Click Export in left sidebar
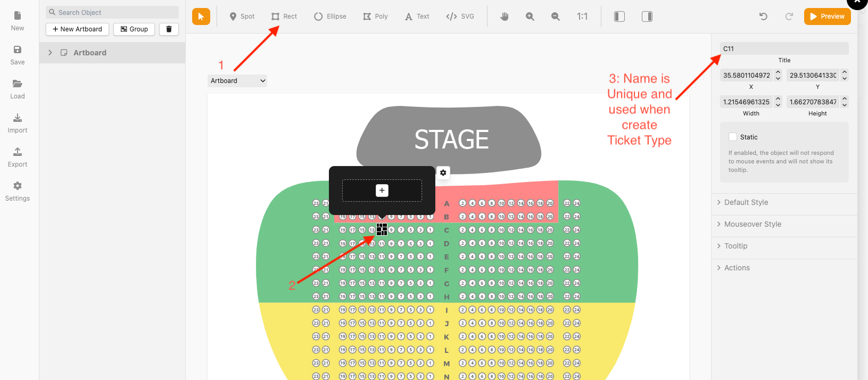Screen dimensions: 868x380 click(18, 158)
